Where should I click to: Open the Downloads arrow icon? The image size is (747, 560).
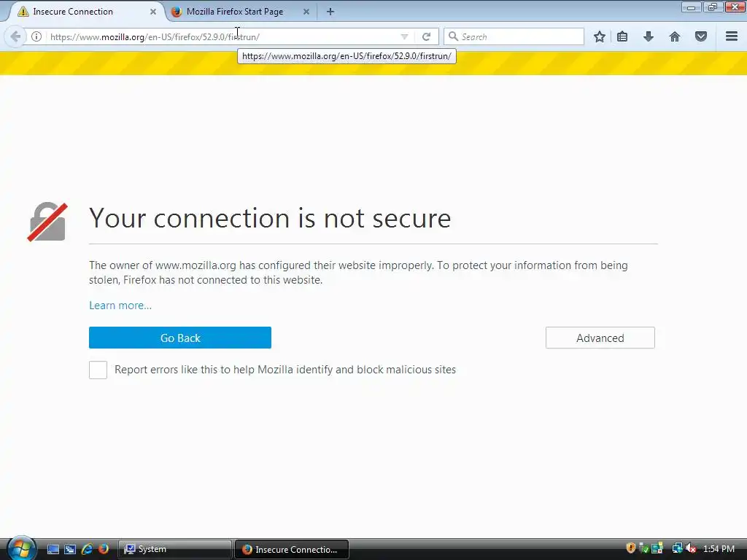pos(649,36)
